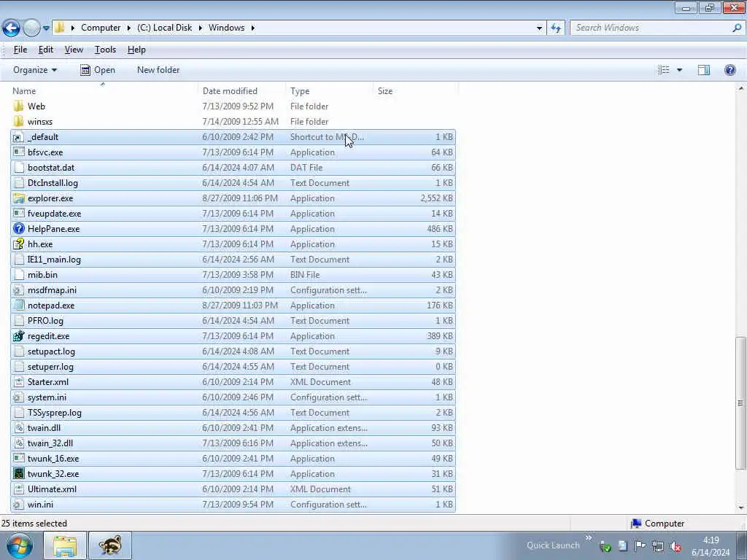Select the winsxs folder icon
The width and height of the screenshot is (747, 560).
tap(18, 122)
